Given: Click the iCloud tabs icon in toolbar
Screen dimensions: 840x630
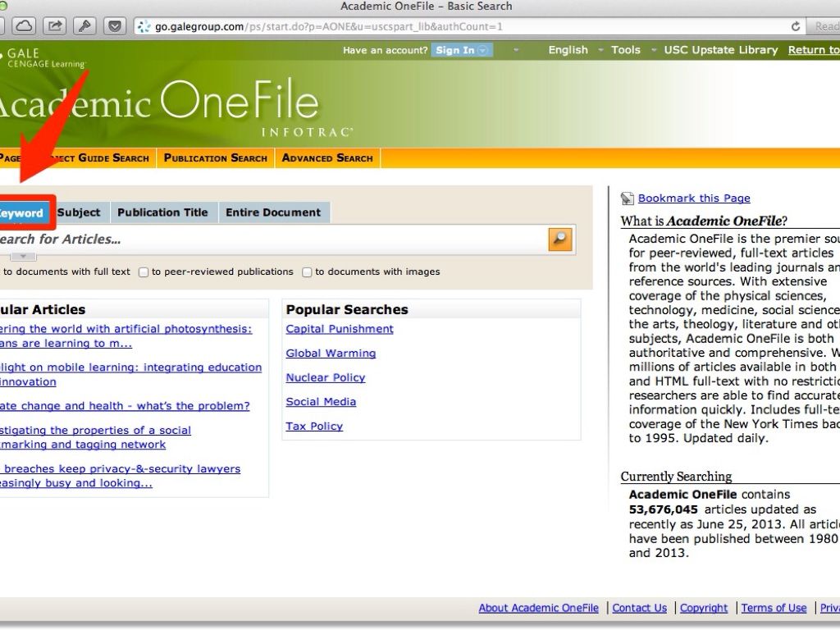Looking at the screenshot, I should 25,26.
